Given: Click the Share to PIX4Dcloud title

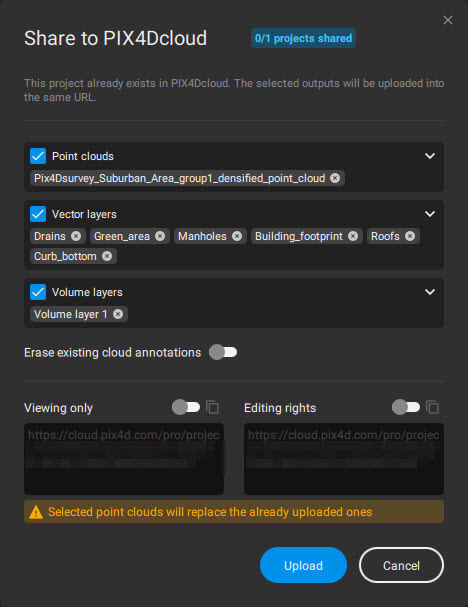Looking at the screenshot, I should pos(116,38).
